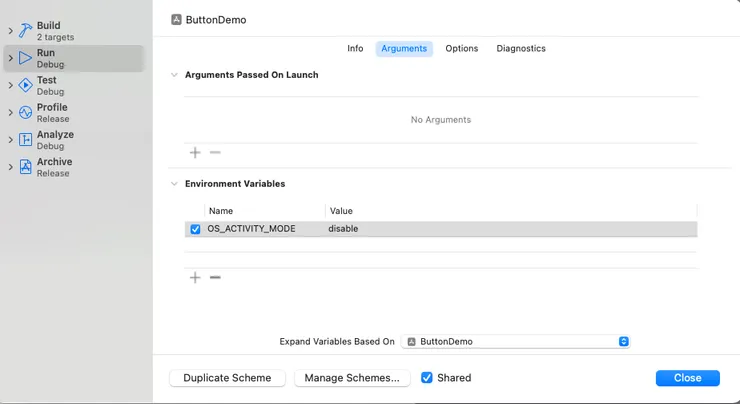Click the Analyze action icon
This screenshot has height=404, width=740.
click(x=26, y=140)
